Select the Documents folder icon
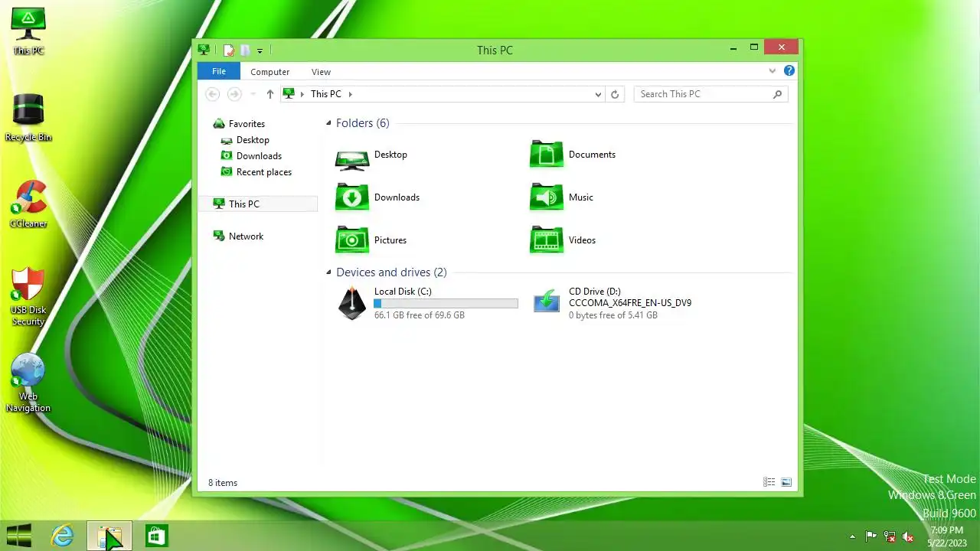Image resolution: width=980 pixels, height=551 pixels. pos(547,155)
